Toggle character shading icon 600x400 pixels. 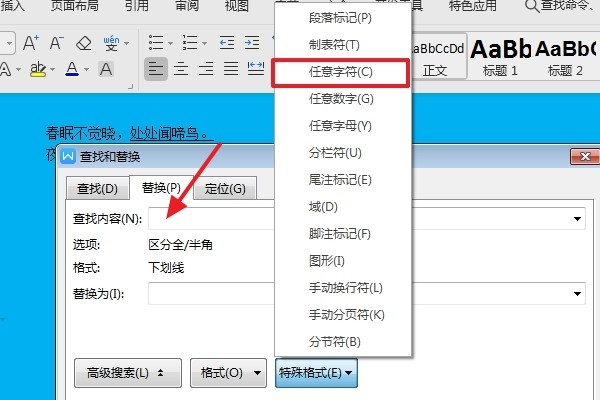pos(106,69)
